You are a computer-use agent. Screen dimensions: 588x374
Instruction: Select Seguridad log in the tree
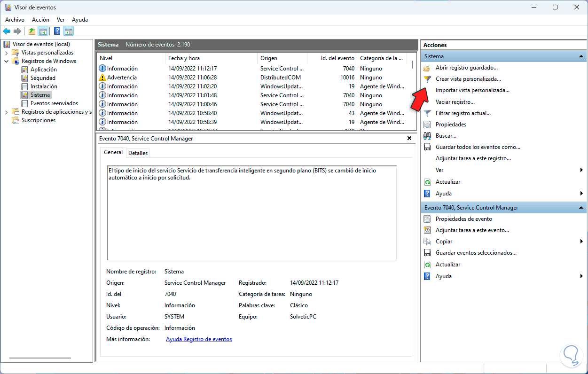coord(43,78)
